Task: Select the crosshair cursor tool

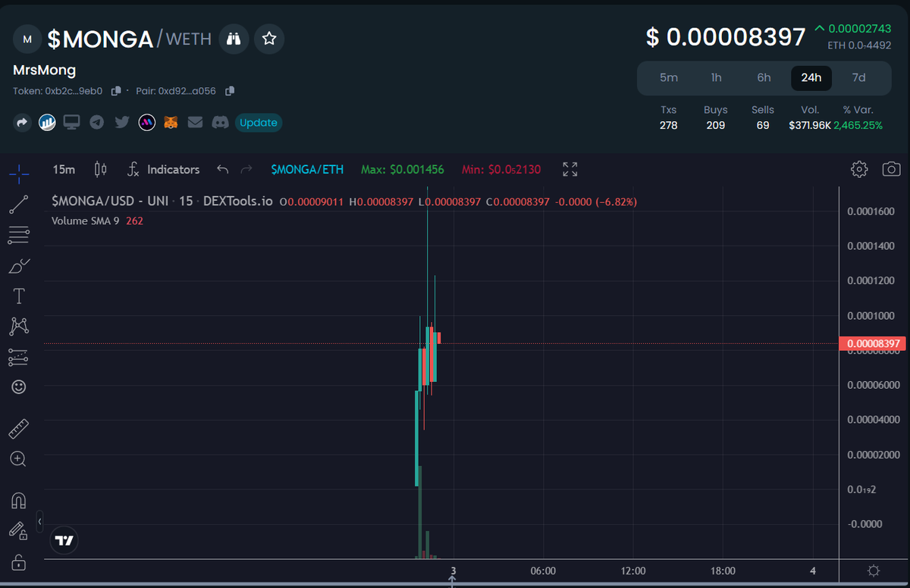Action: click(x=19, y=173)
